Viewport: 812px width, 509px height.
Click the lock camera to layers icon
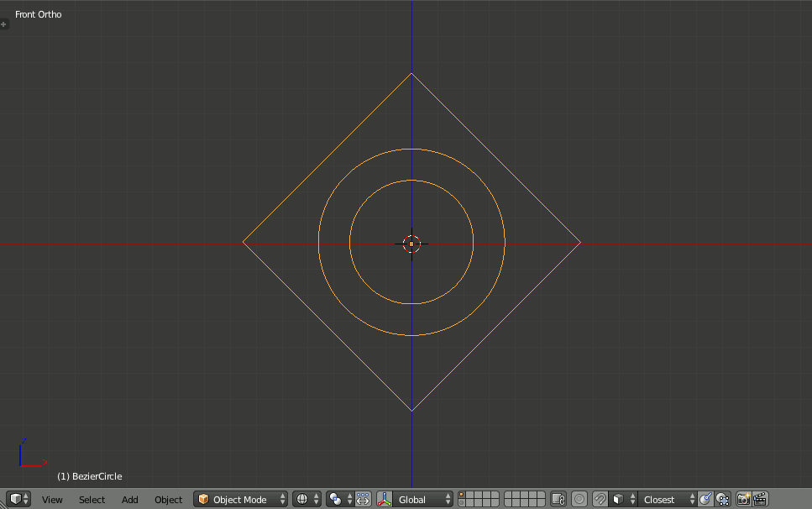click(x=558, y=500)
